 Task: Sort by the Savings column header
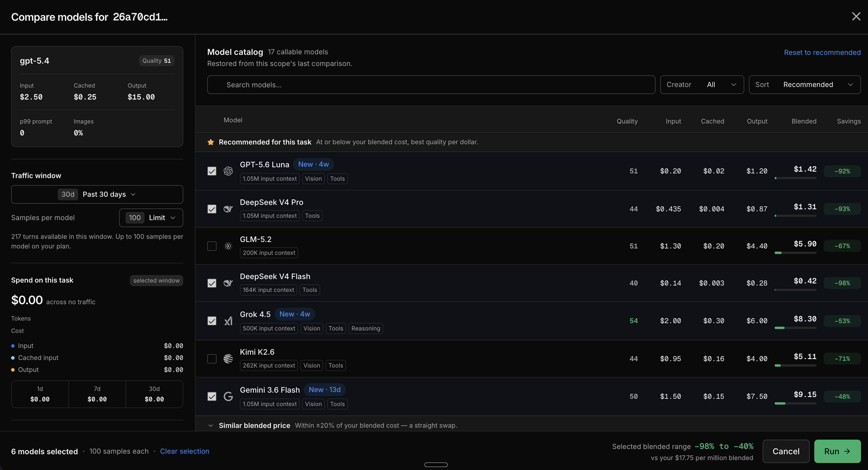[849, 121]
